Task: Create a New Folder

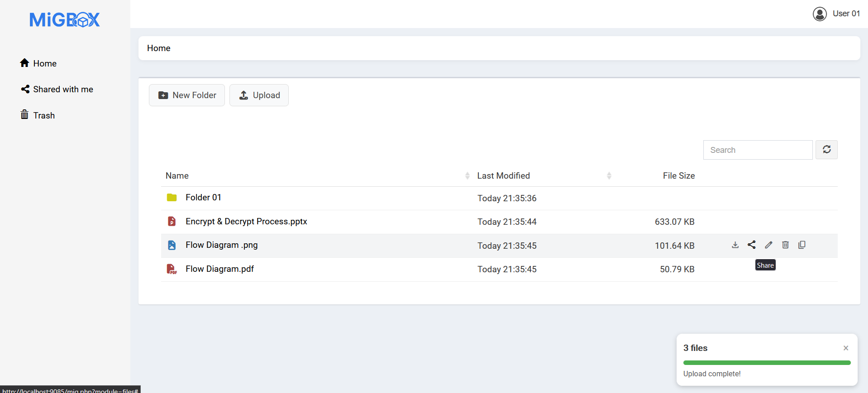Action: click(187, 95)
